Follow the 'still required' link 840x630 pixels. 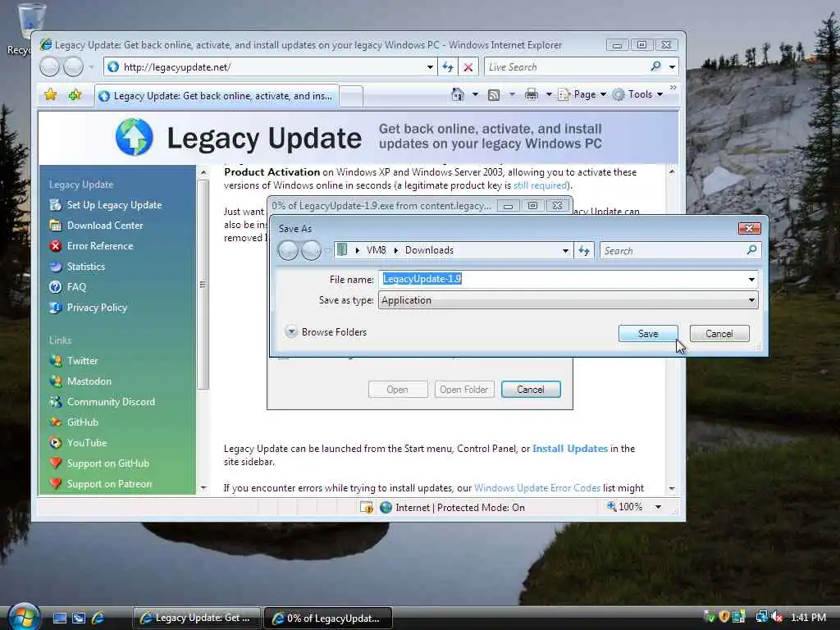[540, 185]
